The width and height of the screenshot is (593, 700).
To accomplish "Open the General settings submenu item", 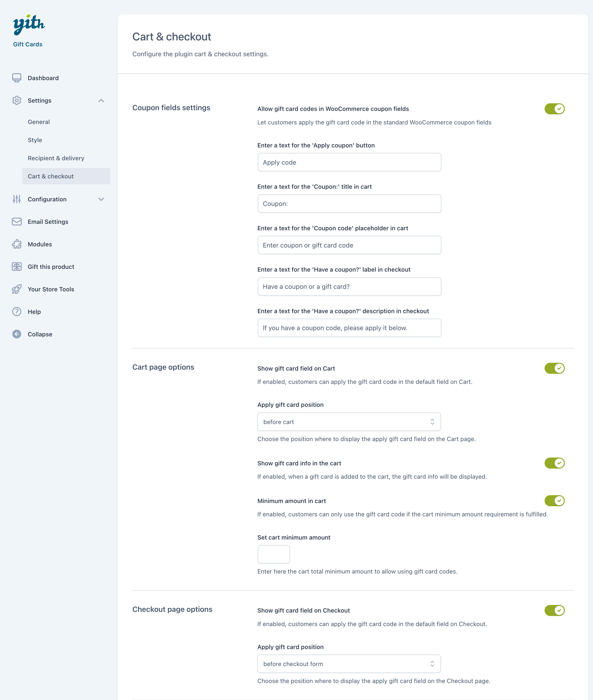I will coord(39,122).
